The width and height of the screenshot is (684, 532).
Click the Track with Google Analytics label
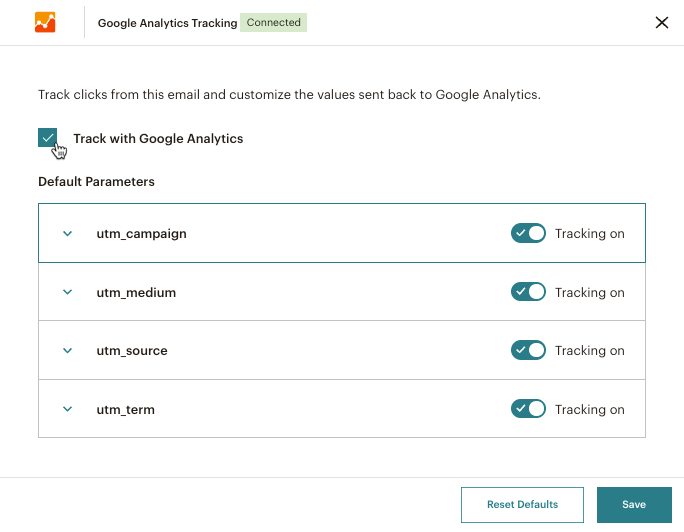[158, 139]
